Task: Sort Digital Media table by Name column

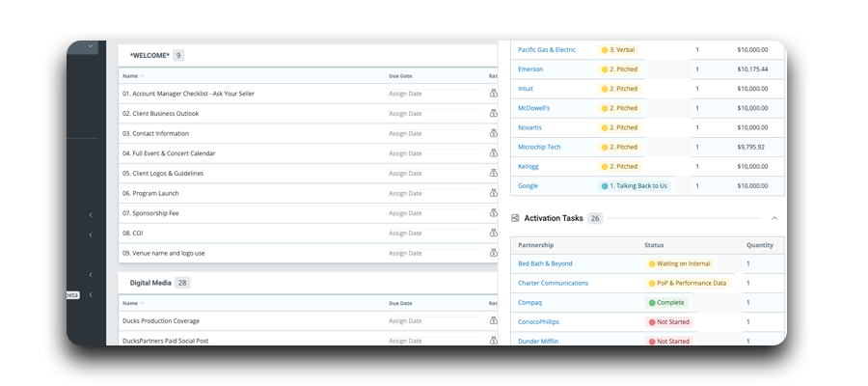Action: (x=133, y=303)
